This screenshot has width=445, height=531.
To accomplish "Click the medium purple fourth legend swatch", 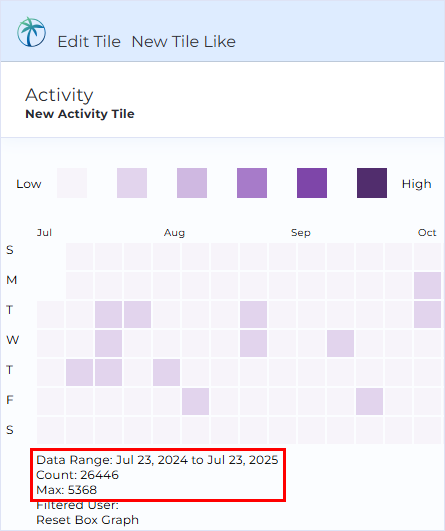I will pos(252,183).
